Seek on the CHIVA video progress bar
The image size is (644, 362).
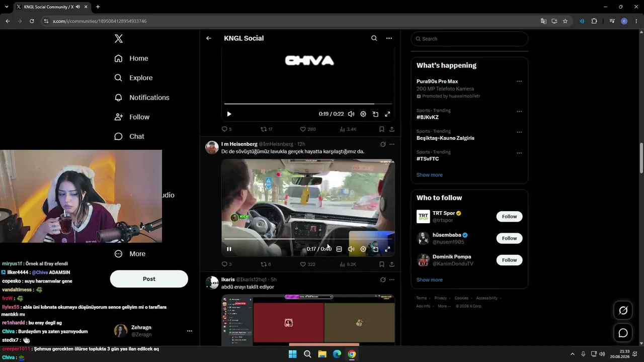pos(308,104)
